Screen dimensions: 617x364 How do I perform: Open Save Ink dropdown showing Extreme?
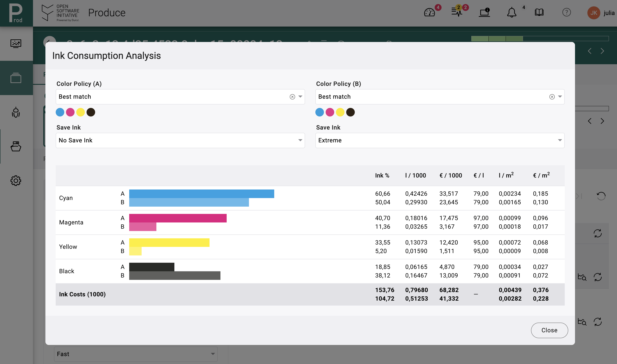440,140
